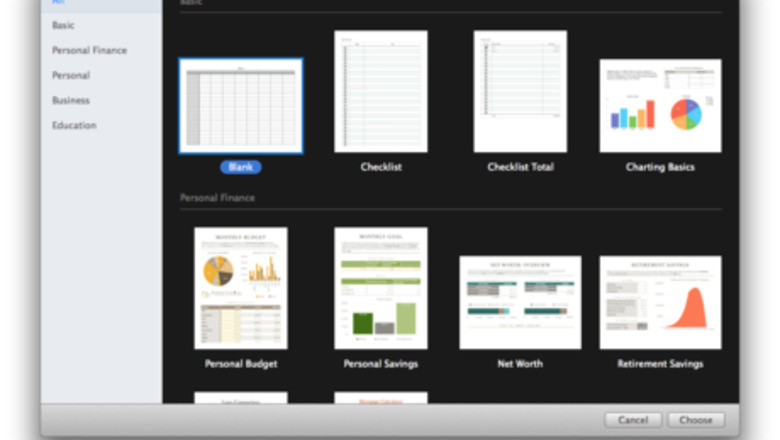Pick the Net Worth template thumbnail
The image size is (780, 440).
pyautogui.click(x=520, y=302)
